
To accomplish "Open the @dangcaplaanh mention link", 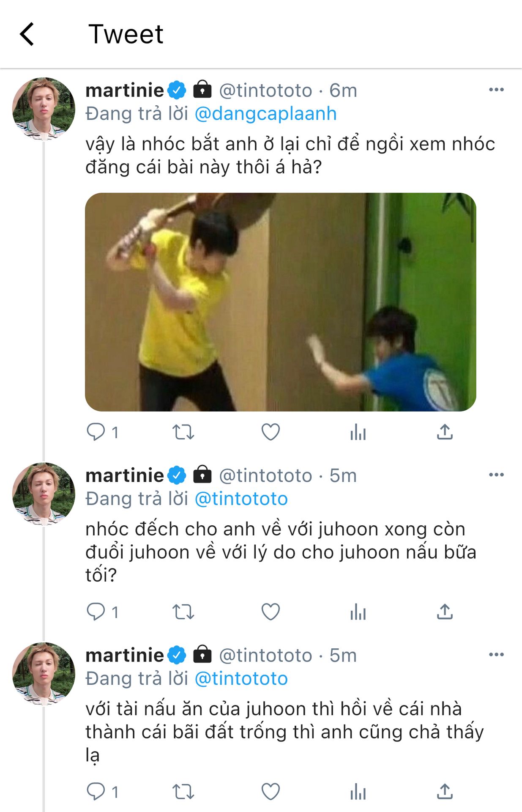I will pyautogui.click(x=265, y=114).
